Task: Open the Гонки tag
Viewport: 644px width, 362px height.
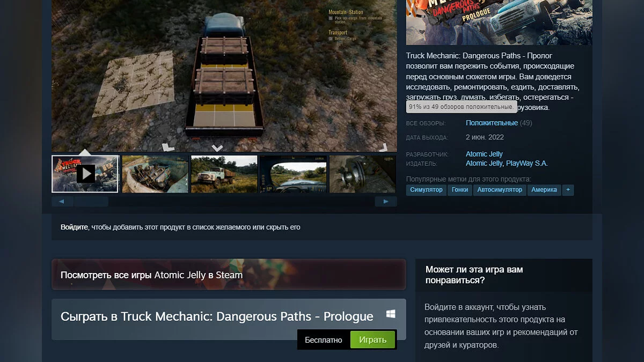Action: coord(460,190)
